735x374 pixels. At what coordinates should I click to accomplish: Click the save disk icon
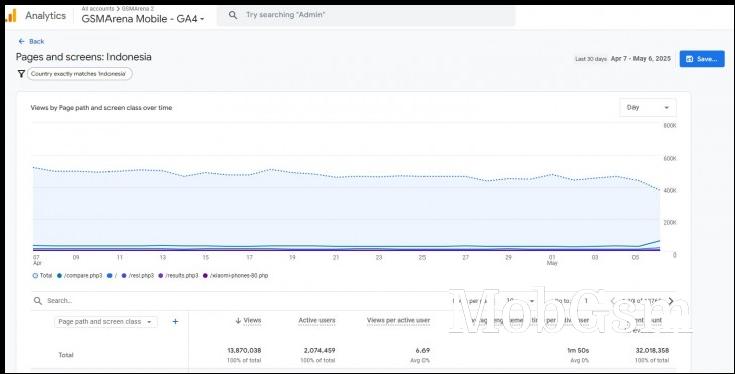(690, 59)
